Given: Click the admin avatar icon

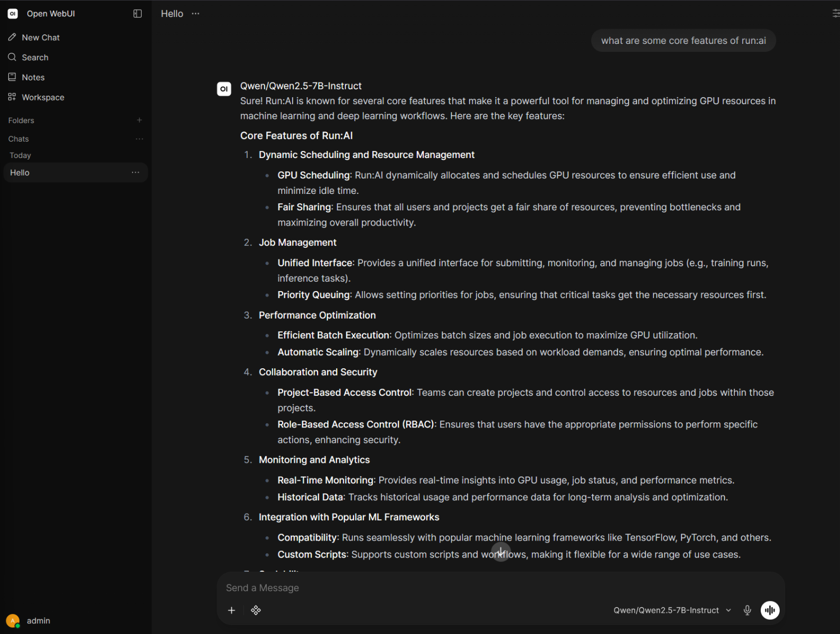Looking at the screenshot, I should (13, 621).
